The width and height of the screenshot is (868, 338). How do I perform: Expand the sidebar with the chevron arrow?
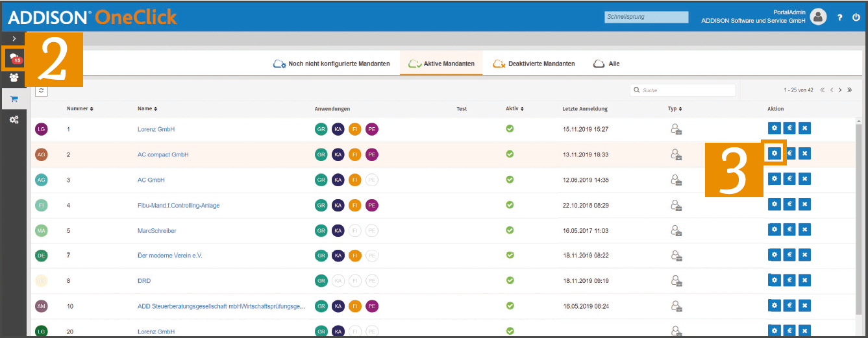click(x=14, y=39)
